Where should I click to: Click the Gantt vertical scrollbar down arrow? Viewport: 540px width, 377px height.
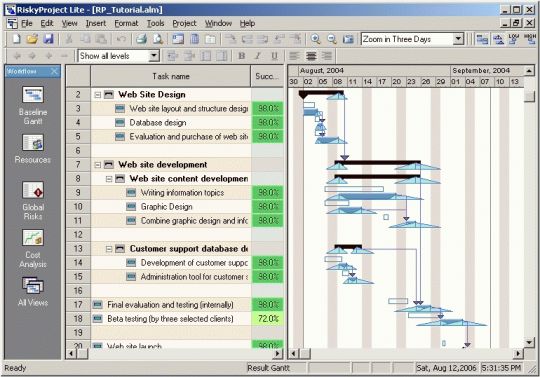(x=529, y=342)
